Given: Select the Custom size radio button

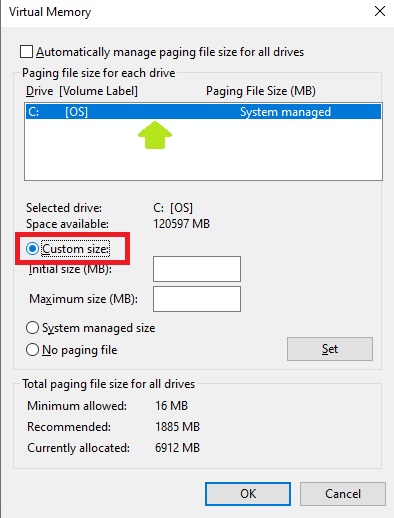Looking at the screenshot, I should 32,249.
